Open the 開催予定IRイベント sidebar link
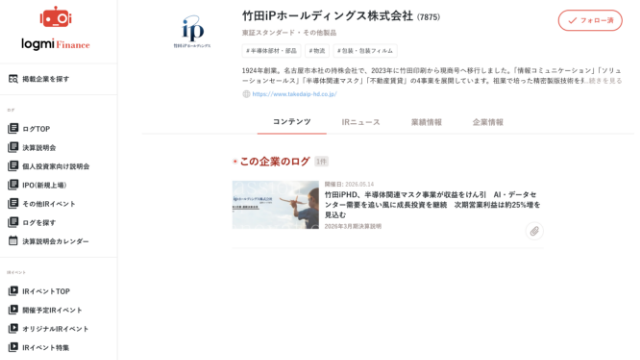640x360 pixels. click(52, 310)
